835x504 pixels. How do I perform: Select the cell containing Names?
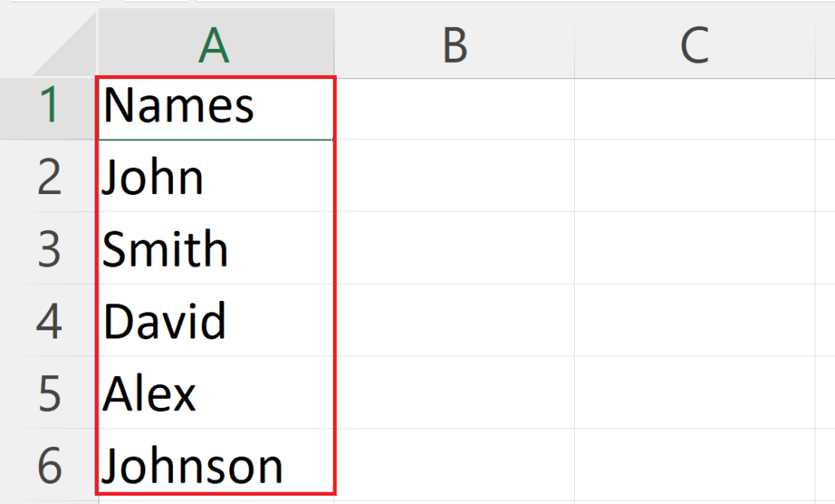pos(214,106)
